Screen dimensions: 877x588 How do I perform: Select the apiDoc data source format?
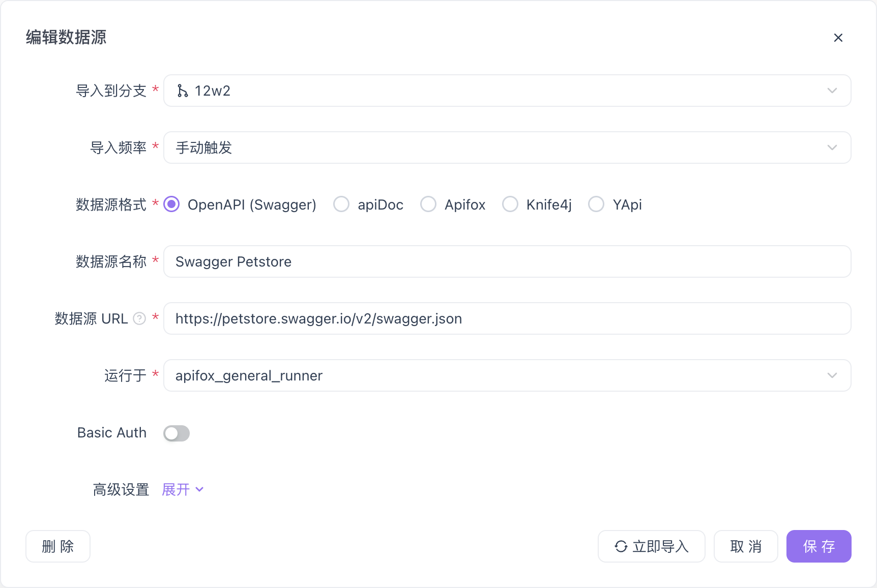(341, 204)
